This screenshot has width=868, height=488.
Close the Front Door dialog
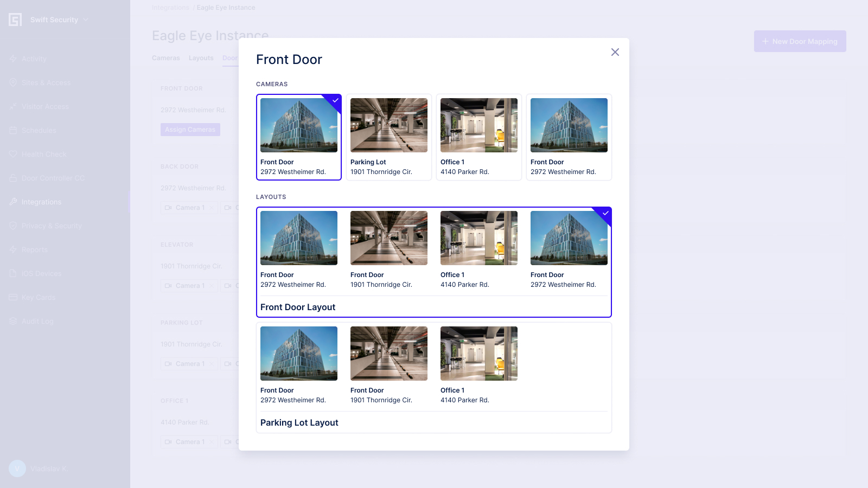point(615,52)
